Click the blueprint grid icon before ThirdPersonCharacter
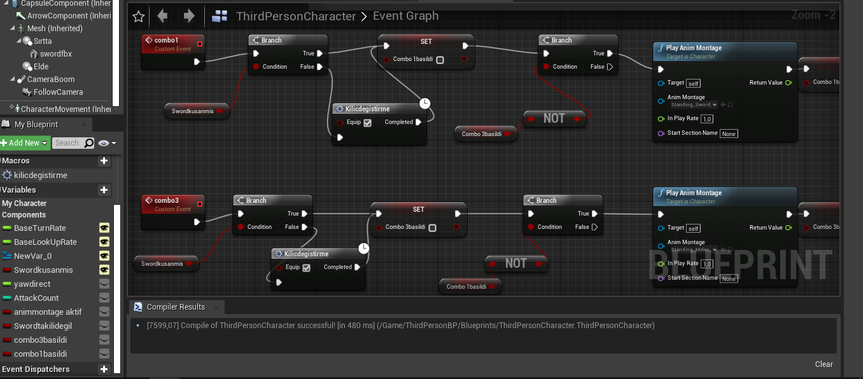The width and height of the screenshot is (868, 379). coord(220,17)
